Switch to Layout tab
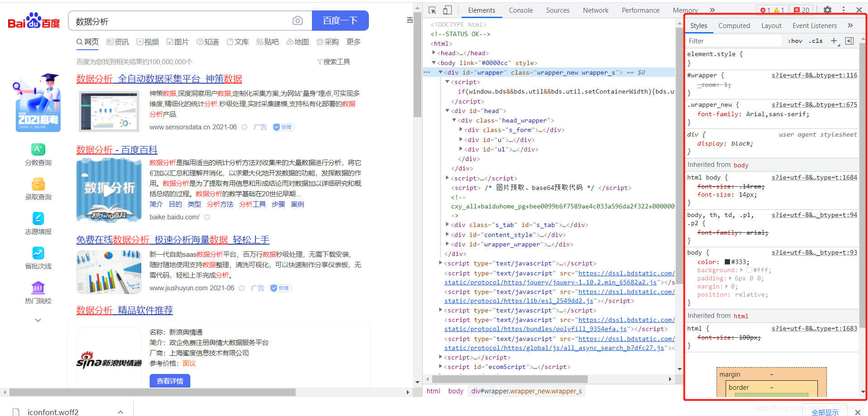 (x=771, y=25)
